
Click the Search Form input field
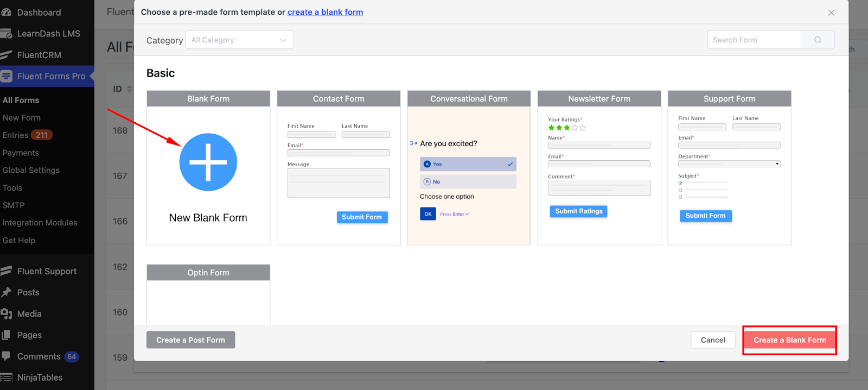coord(755,40)
